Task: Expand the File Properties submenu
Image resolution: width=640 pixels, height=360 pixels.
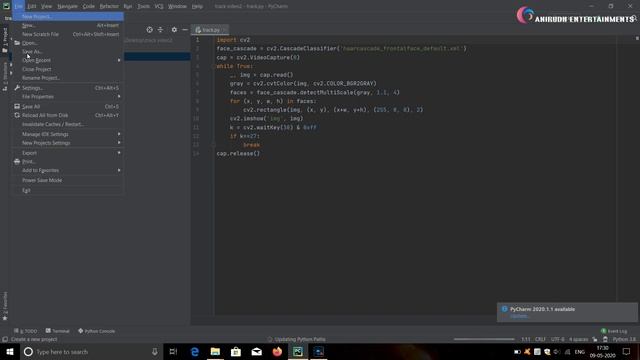Action: [68, 96]
